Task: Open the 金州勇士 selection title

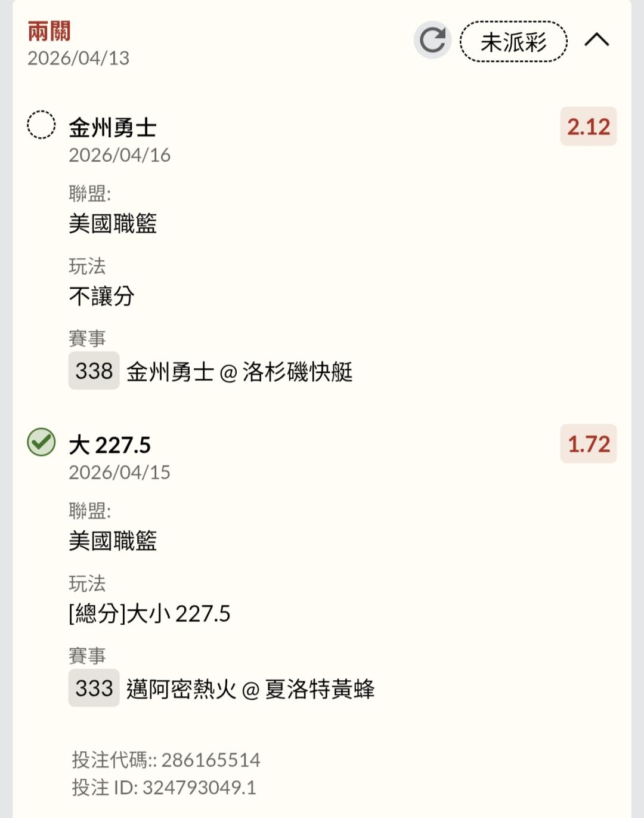Action: [x=113, y=128]
